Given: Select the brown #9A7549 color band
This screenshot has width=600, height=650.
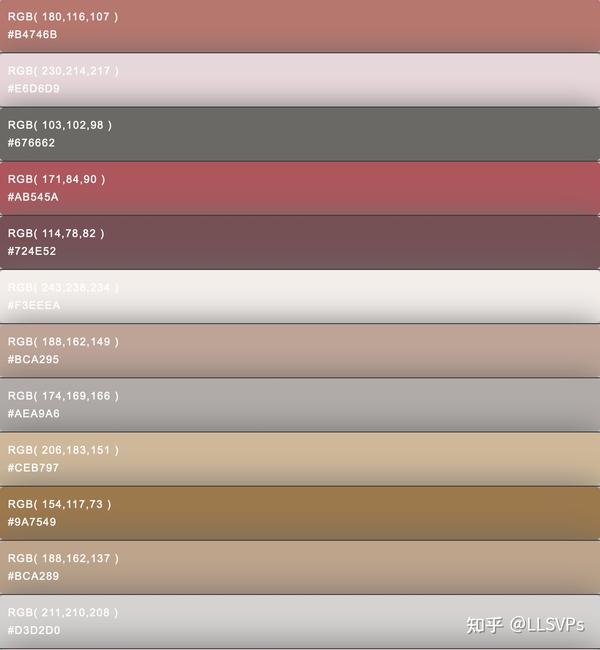Looking at the screenshot, I should (300, 513).
